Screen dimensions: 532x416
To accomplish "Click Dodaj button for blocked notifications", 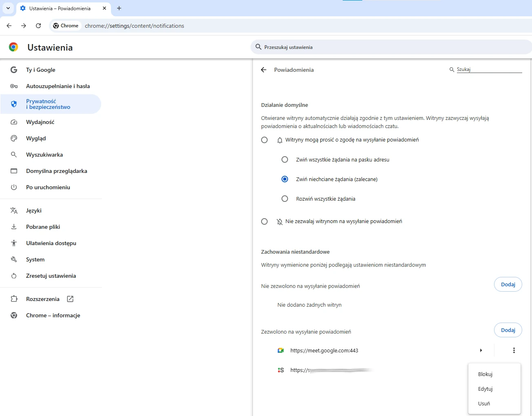I will pos(508,284).
